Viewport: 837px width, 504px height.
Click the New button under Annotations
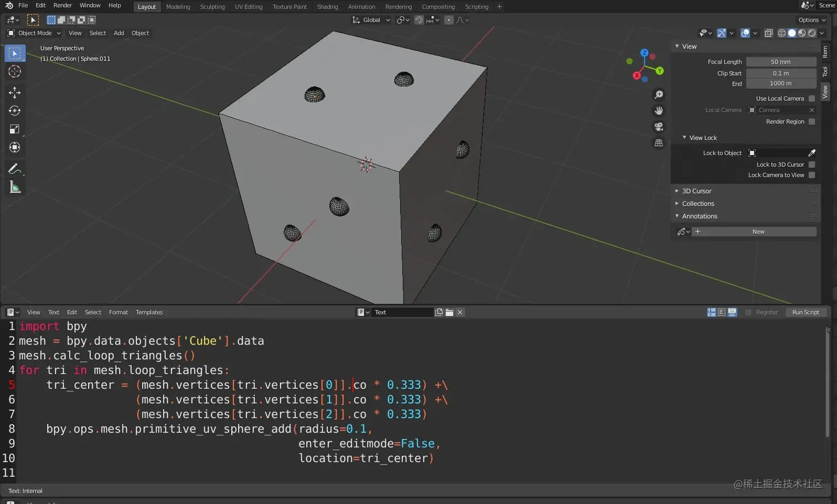[757, 231]
